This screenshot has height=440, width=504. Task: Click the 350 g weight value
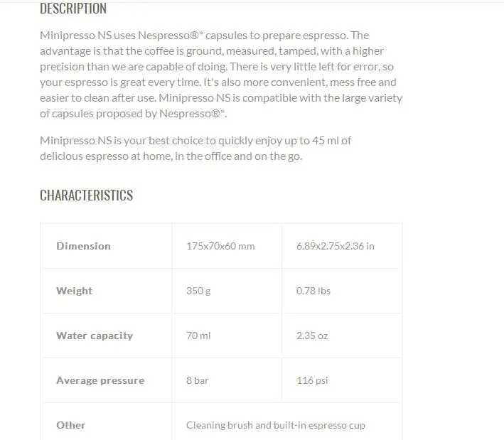198,291
